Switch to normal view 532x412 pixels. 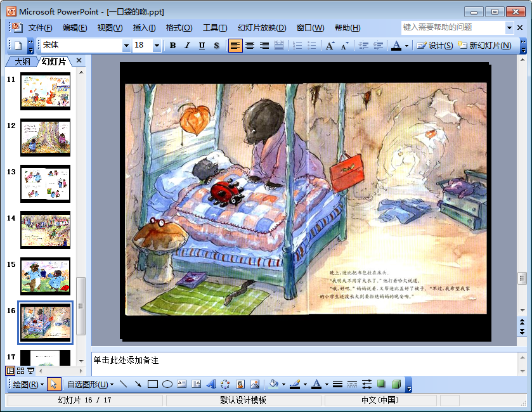[x=11, y=371]
